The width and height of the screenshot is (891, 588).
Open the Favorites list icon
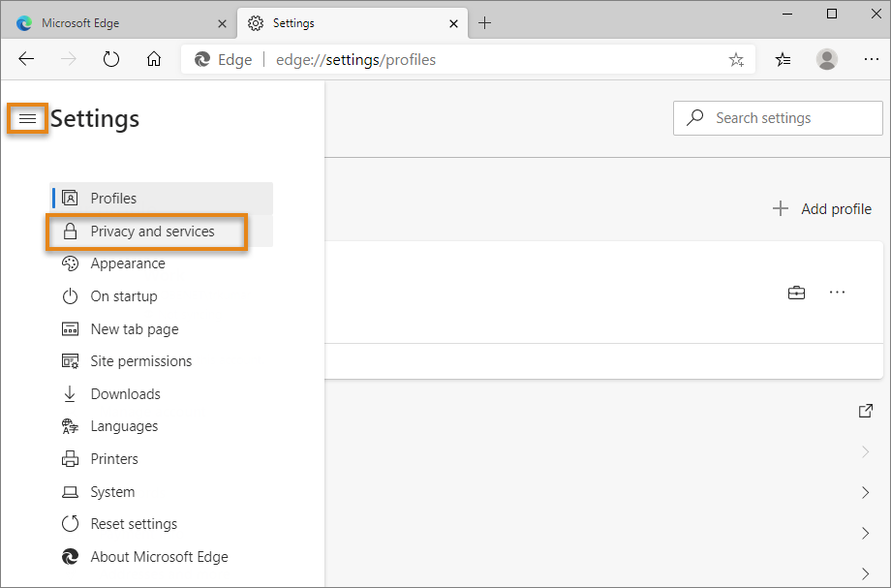[x=783, y=60]
